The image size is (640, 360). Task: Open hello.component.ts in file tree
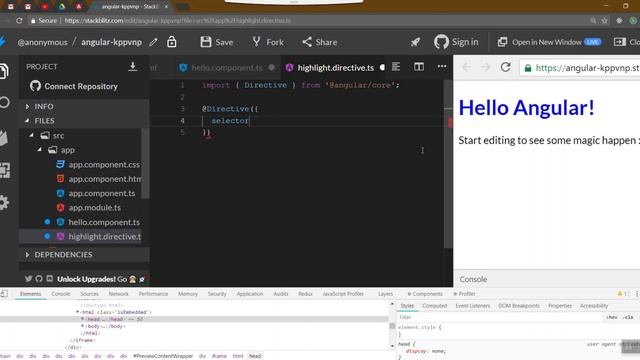[x=98, y=222]
